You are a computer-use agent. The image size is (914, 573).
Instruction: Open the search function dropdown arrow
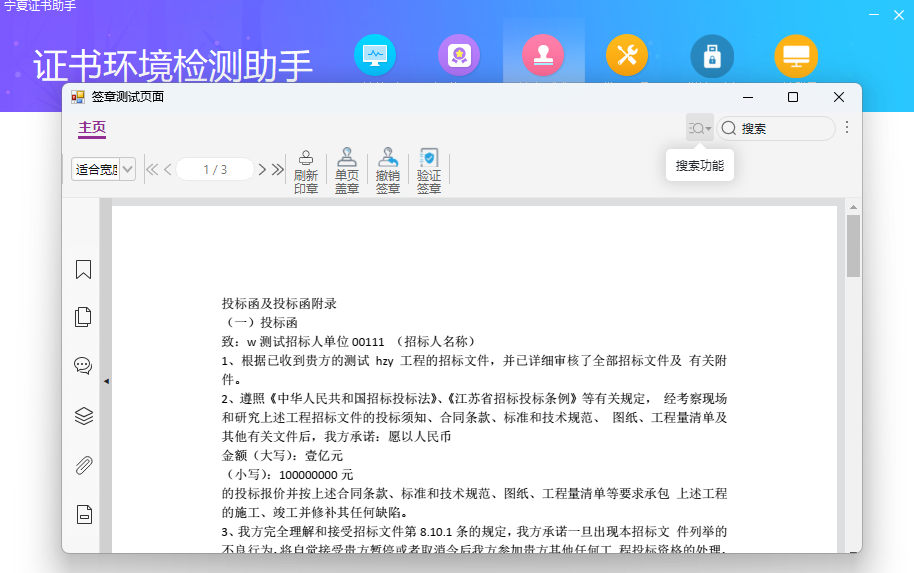(708, 129)
